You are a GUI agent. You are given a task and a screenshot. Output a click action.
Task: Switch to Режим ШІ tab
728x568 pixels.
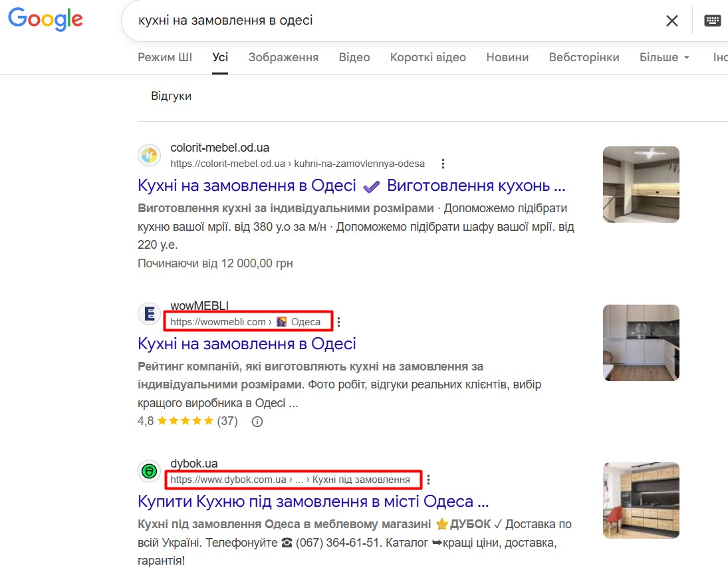[165, 57]
